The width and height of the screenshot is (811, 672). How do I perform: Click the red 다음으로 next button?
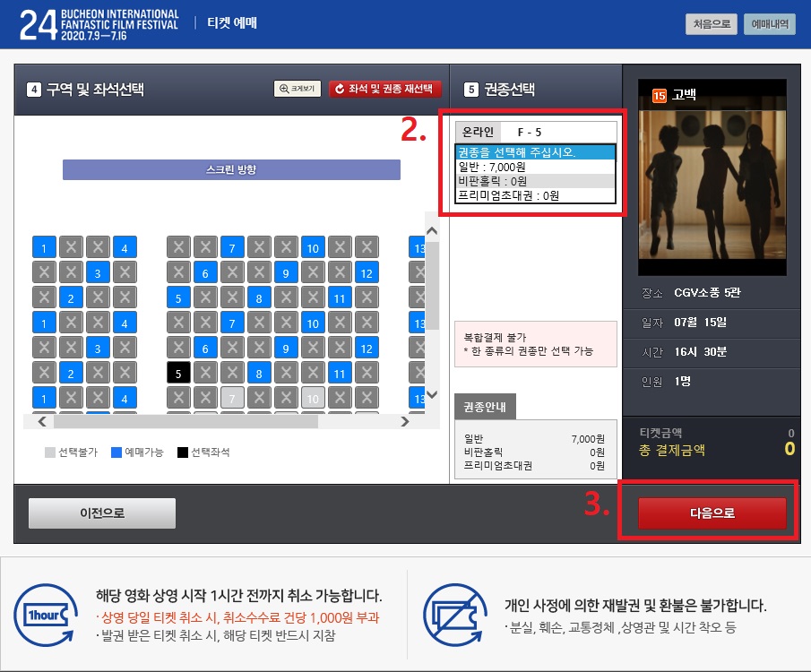712,513
